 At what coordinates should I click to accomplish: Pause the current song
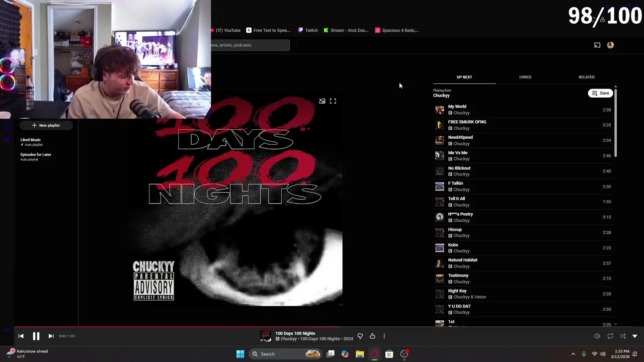pyautogui.click(x=36, y=336)
